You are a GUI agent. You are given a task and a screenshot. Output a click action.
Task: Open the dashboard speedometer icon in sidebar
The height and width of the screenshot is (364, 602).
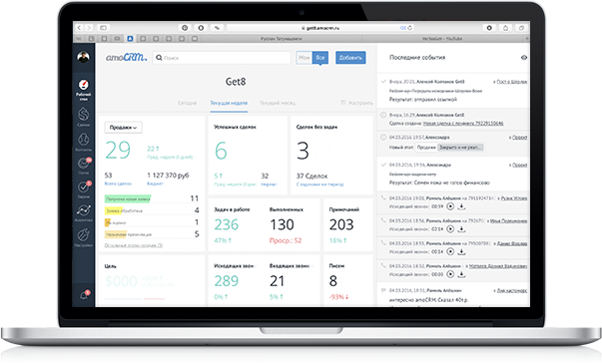[x=83, y=85]
